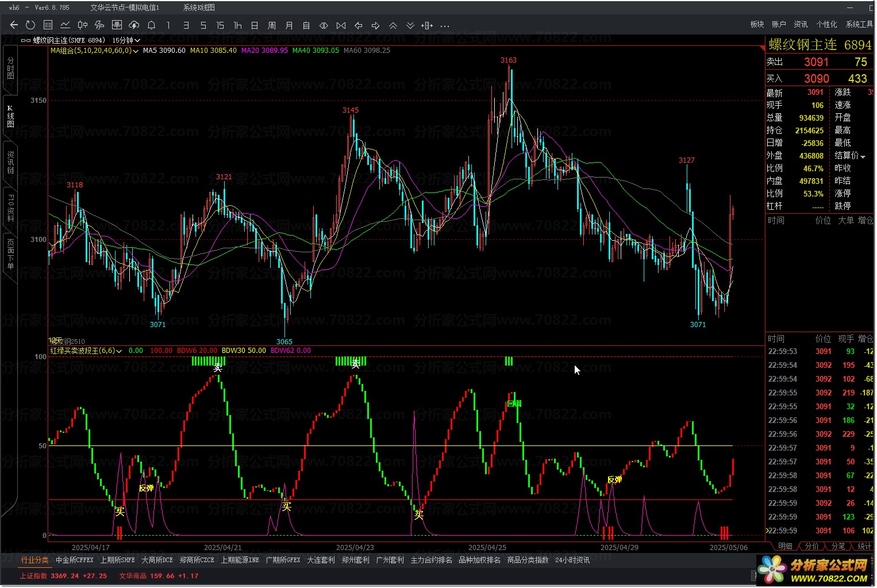The image size is (877, 588).
Task: Open the 账户 menu
Action: 779,24
